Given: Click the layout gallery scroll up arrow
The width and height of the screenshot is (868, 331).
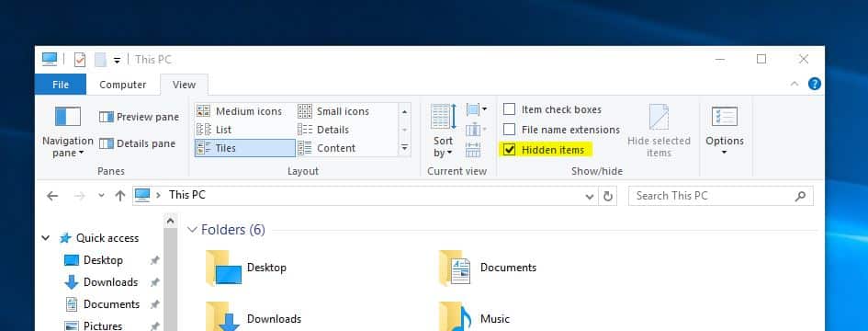Looking at the screenshot, I should pos(405,111).
